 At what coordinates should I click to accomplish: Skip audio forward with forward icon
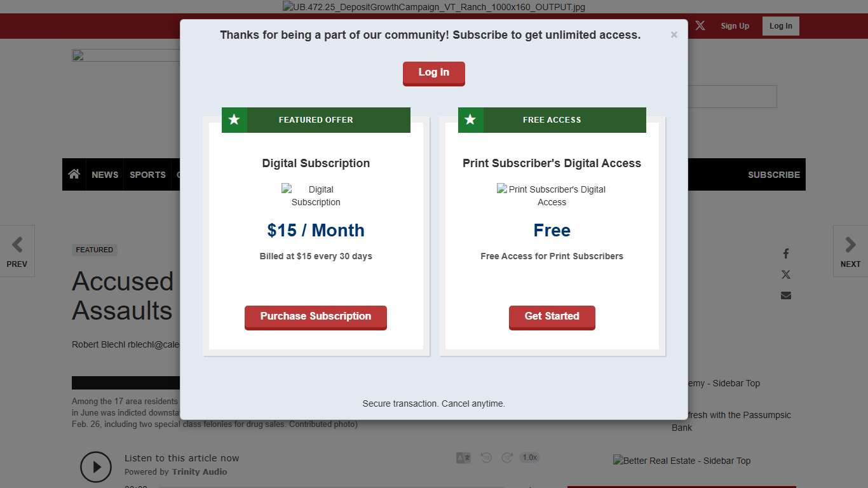pos(507,457)
